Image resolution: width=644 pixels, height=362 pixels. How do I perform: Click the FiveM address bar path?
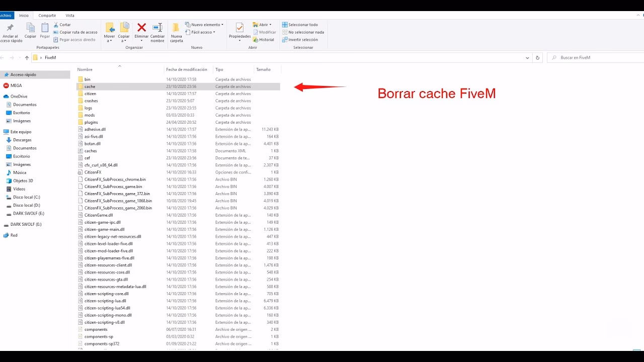[50, 58]
